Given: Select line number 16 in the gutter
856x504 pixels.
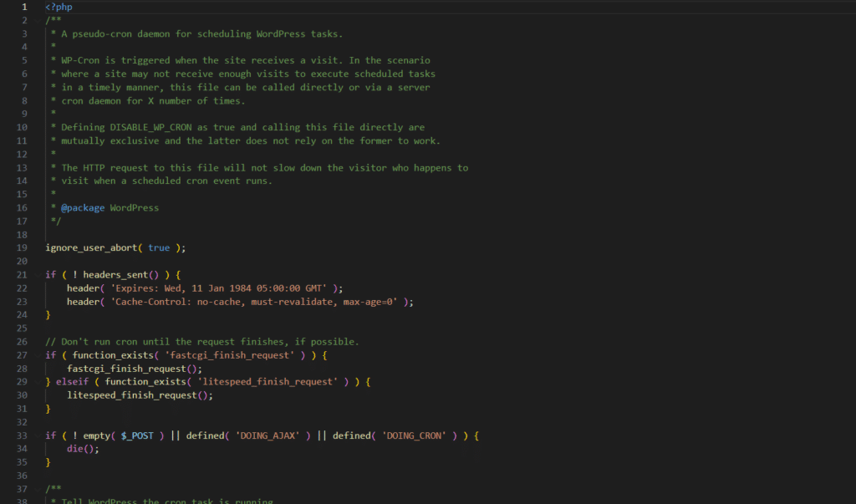Looking at the screenshot, I should (x=22, y=207).
